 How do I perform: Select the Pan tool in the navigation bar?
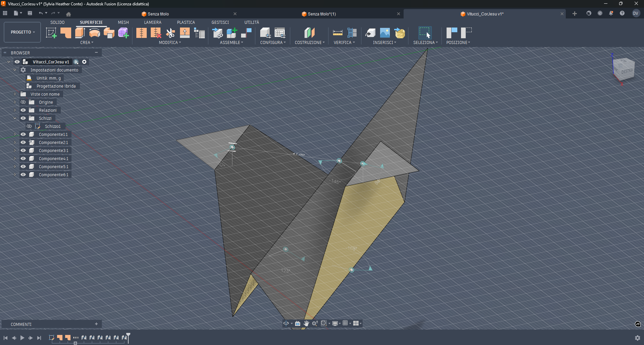coord(306,323)
